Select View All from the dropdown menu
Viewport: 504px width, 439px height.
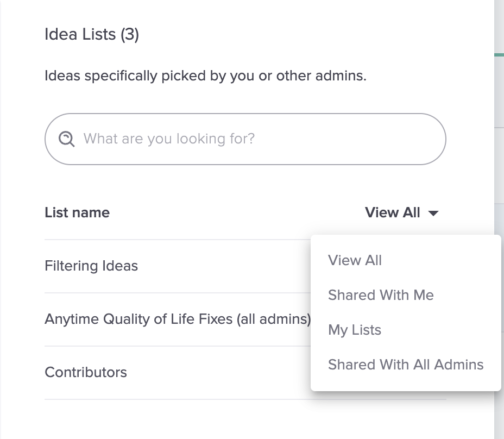pyautogui.click(x=355, y=260)
